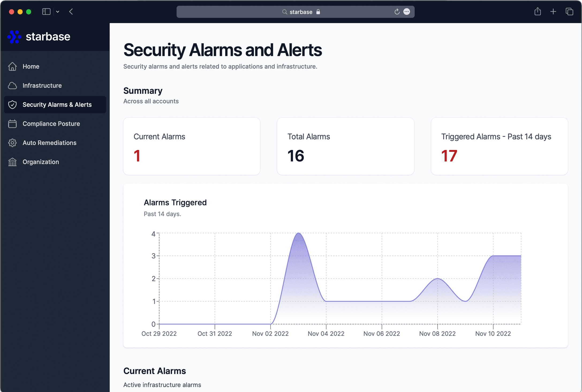Click the Auto Remediations gear icon
Viewport: 582px width, 392px height.
coord(12,143)
